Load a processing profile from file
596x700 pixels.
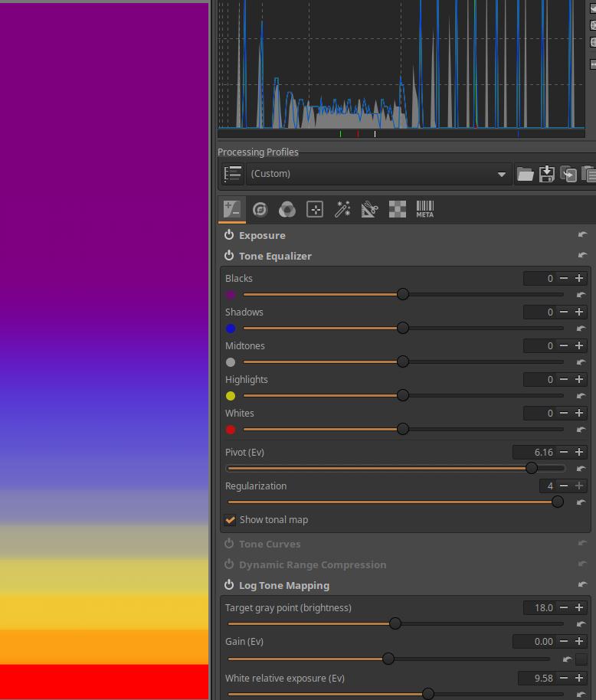point(525,174)
